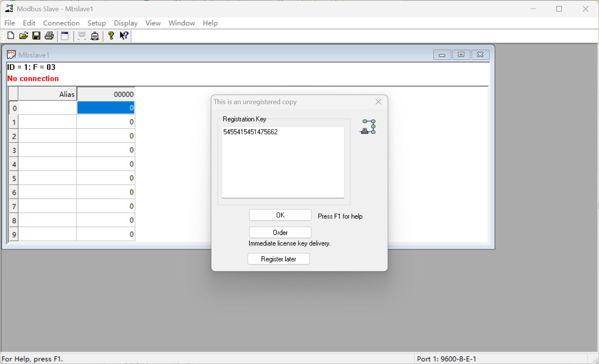The image size is (599, 364).
Task: Open the Help menu
Action: (x=210, y=23)
